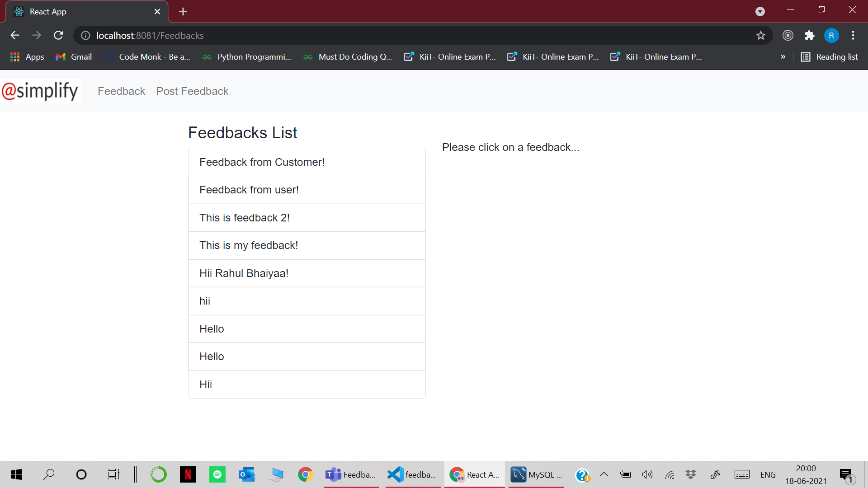Switch to the Post Feedback tab
This screenshot has height=488, width=868.
pos(192,91)
